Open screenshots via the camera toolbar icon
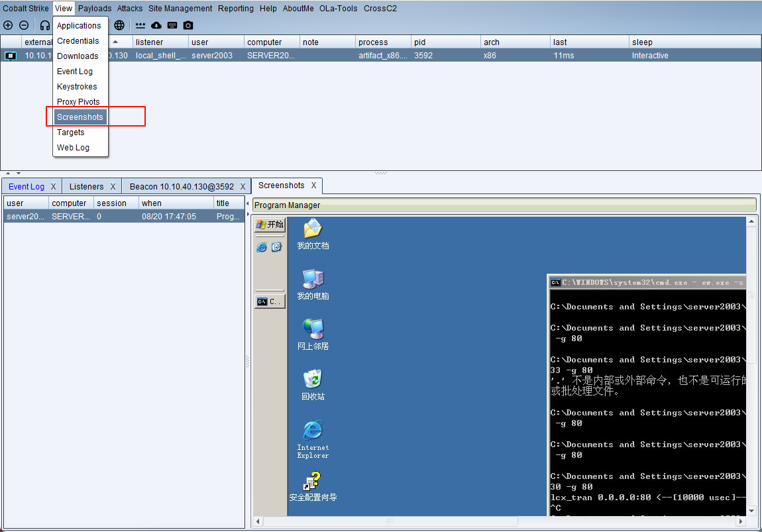The image size is (762, 532). click(188, 25)
